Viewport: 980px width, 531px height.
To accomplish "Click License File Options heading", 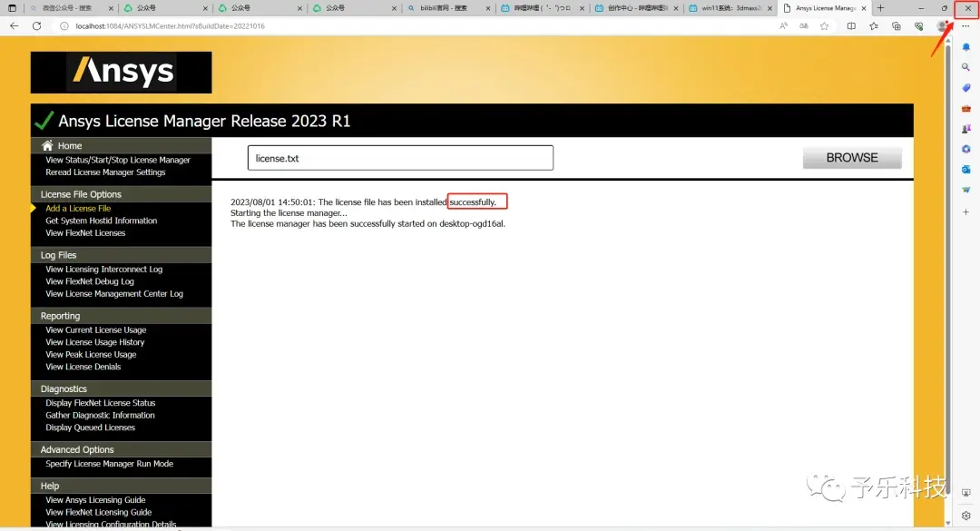I will click(x=81, y=194).
